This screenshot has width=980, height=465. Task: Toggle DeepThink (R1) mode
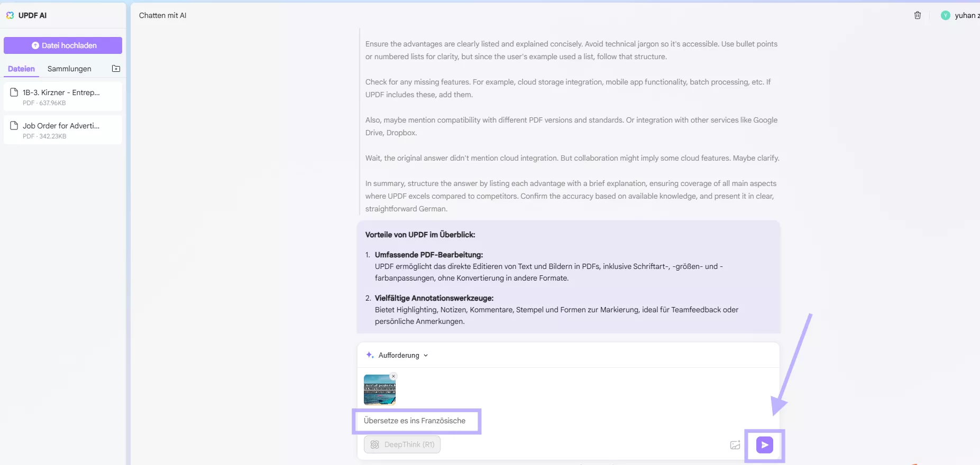pyautogui.click(x=402, y=444)
